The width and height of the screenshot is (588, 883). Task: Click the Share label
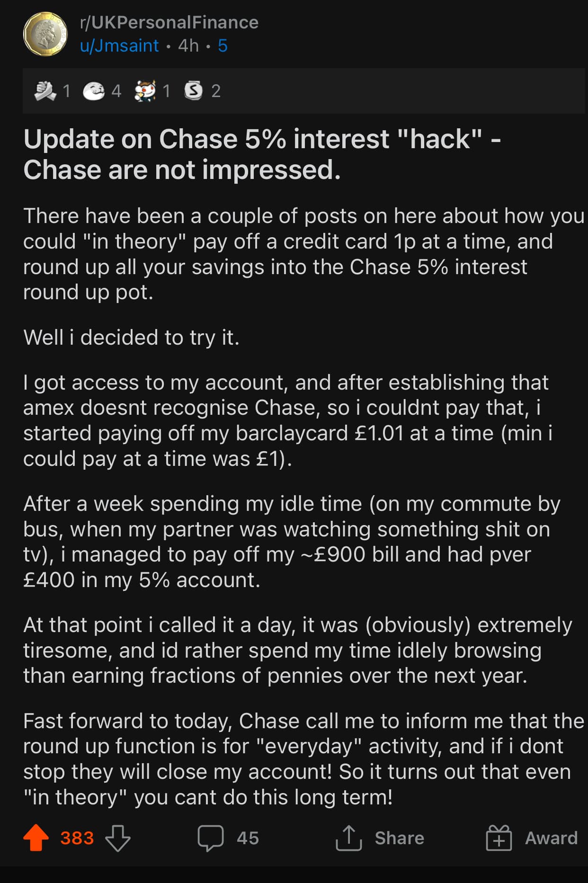click(400, 838)
